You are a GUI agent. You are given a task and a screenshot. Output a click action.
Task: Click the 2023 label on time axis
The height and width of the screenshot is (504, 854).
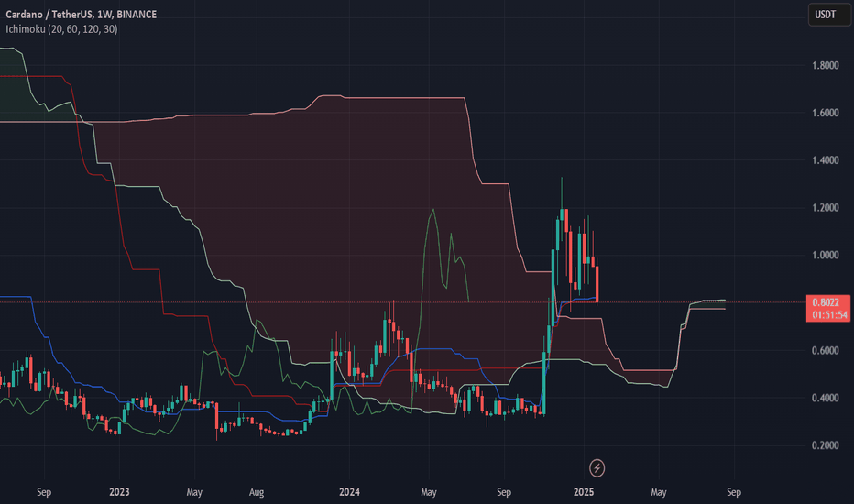coord(119,492)
